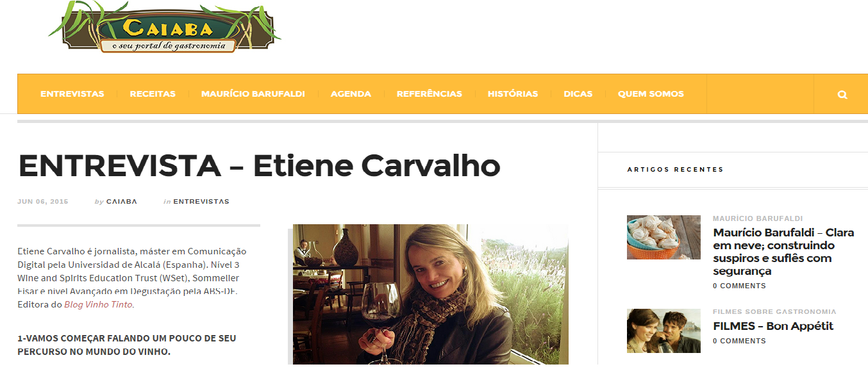The width and height of the screenshot is (868, 369).
Task: Click the search magnifier icon
Action: click(842, 94)
